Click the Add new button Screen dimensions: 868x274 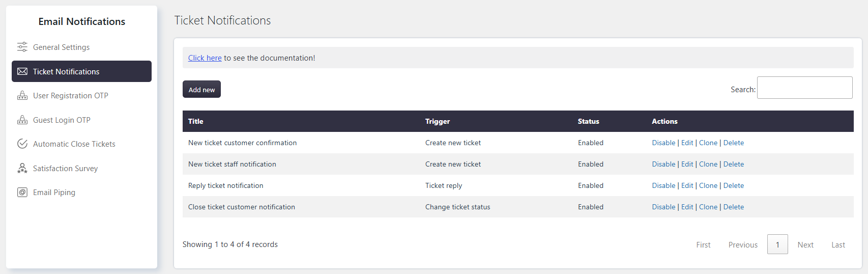[x=201, y=89]
